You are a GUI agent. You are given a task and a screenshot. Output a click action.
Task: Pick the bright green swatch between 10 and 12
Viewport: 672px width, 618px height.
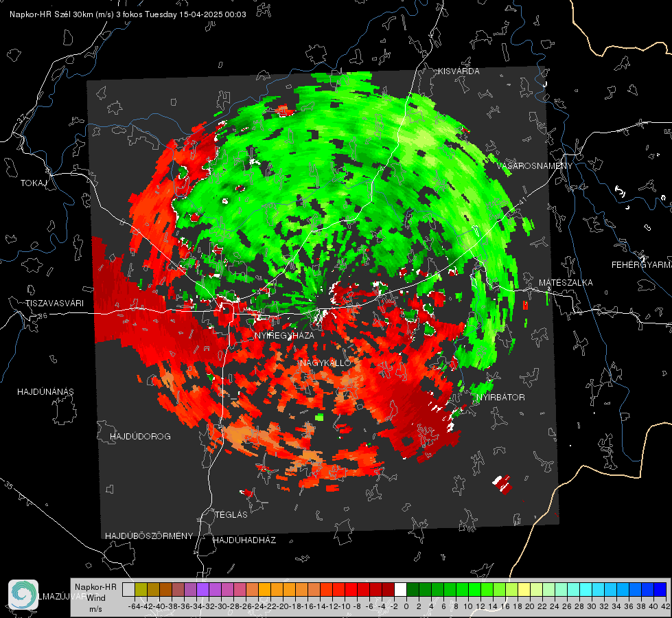click(474, 589)
